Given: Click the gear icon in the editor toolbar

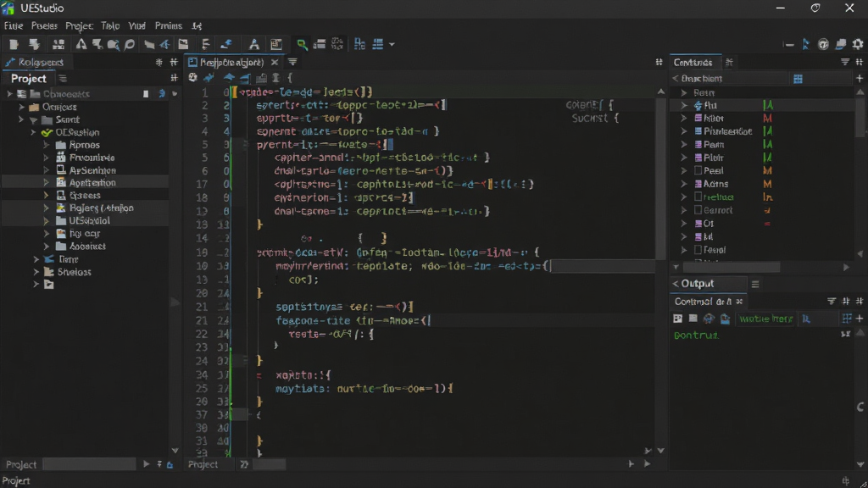Looking at the screenshot, I should [192, 77].
